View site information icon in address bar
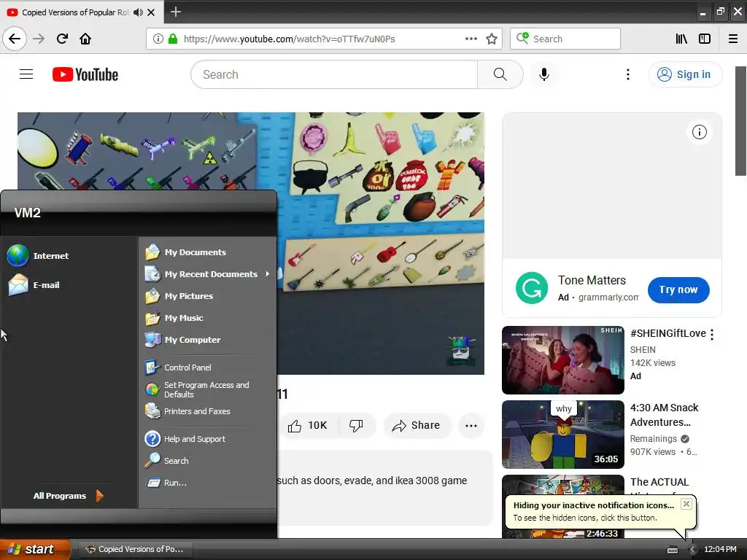The height and width of the screenshot is (560, 747). tap(158, 39)
